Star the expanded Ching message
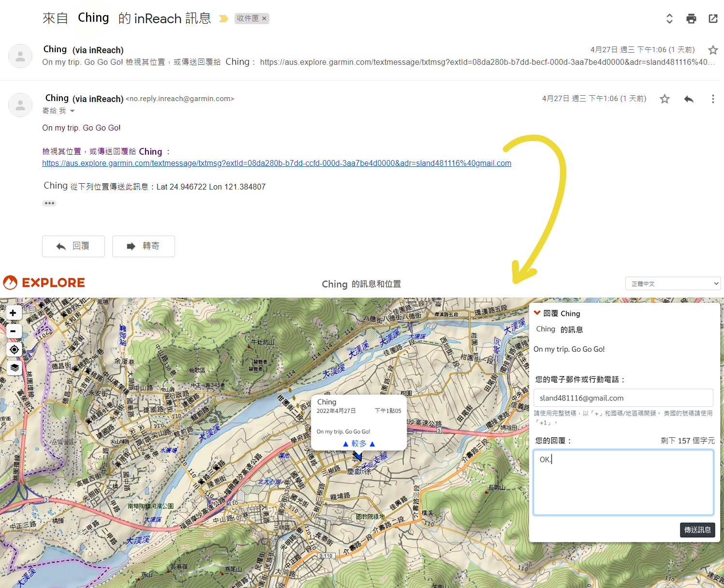The image size is (724, 588). (665, 99)
